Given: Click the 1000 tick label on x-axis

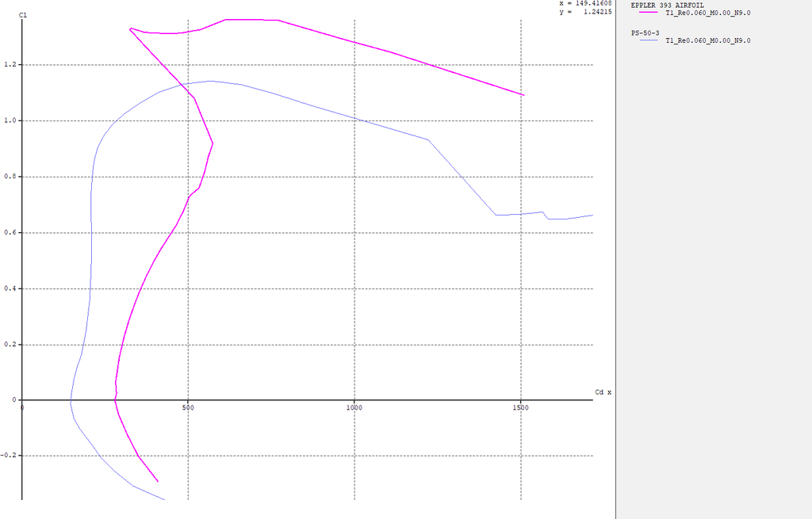Looking at the screenshot, I should pos(354,408).
